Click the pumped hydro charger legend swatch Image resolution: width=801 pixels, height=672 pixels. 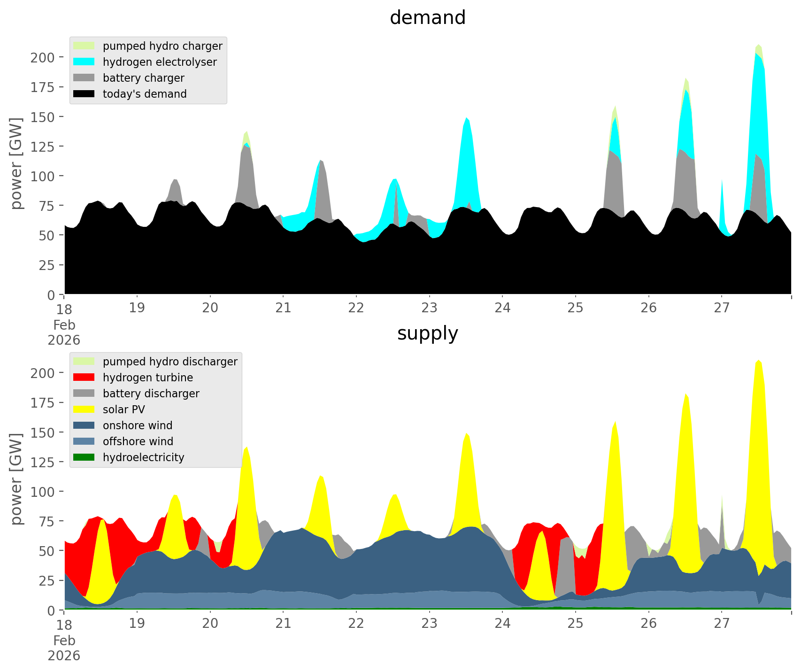pos(84,46)
